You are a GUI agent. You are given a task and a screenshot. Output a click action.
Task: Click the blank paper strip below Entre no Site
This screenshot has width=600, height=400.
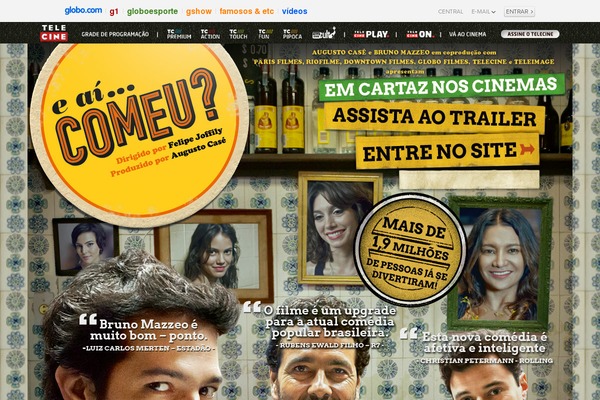(469, 179)
